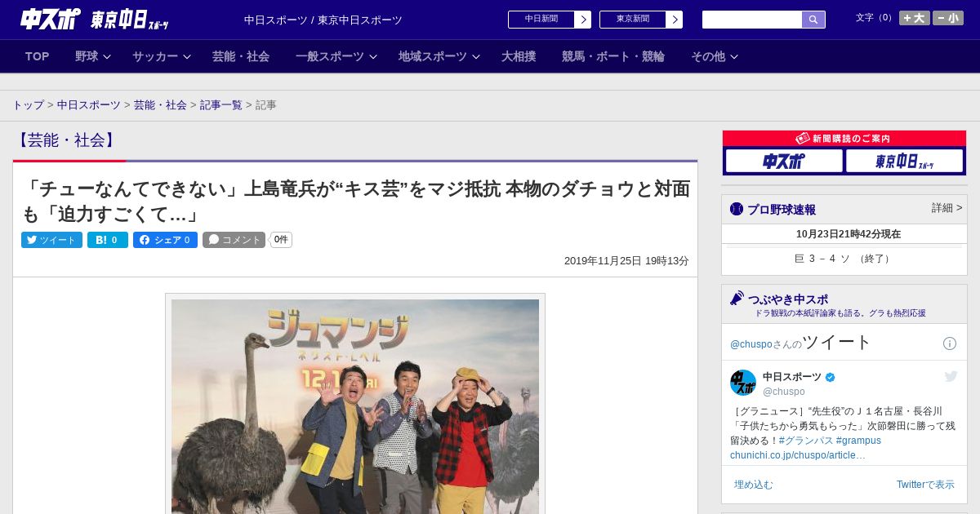980x514 pixels.
Task: Expand the サッカー menu dropdown
Action: 161,56
